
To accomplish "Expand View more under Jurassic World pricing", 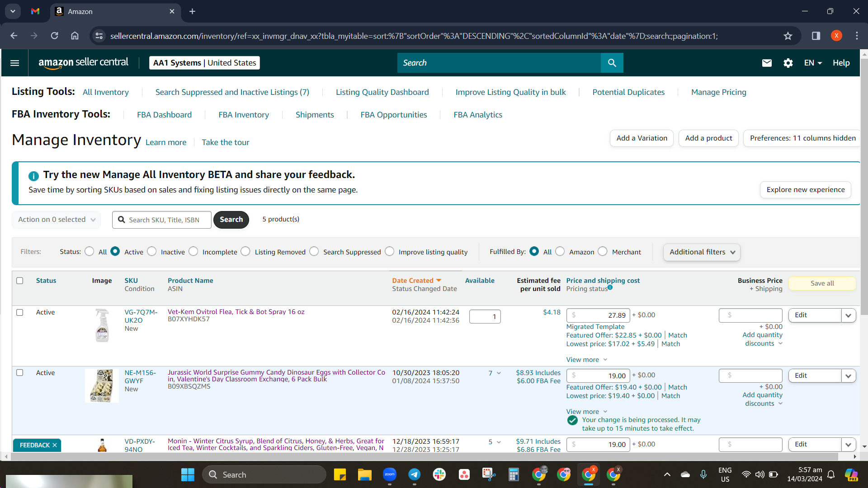I will 587,412.
